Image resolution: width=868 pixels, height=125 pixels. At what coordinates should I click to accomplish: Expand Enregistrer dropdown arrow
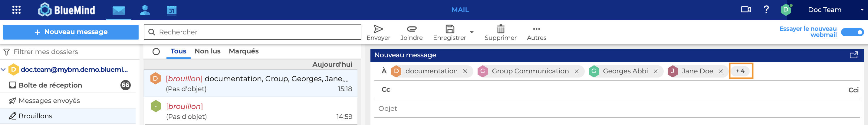click(x=472, y=32)
